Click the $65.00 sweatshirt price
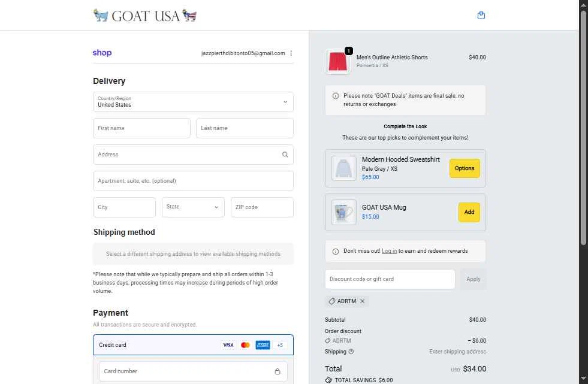 (x=370, y=177)
